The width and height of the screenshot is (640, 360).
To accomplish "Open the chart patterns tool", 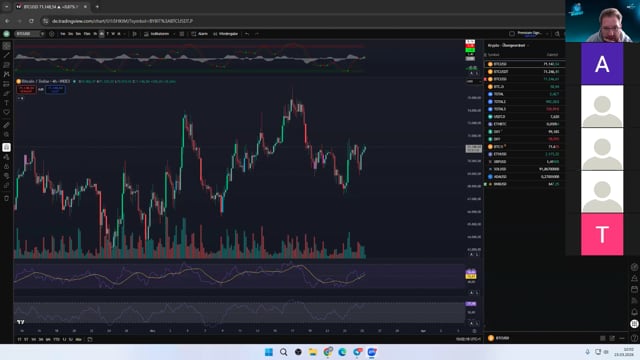I will coord(7,74).
